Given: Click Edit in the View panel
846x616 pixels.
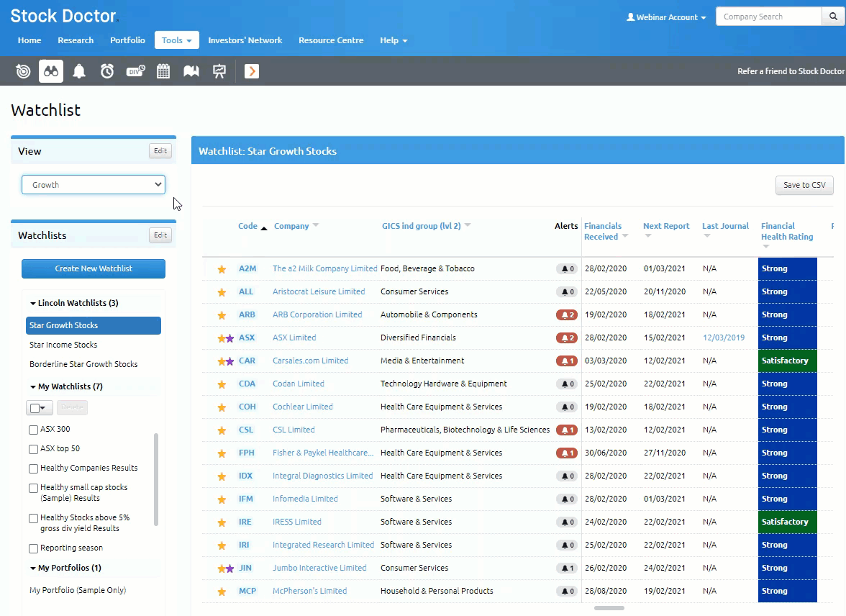Looking at the screenshot, I should (160, 151).
